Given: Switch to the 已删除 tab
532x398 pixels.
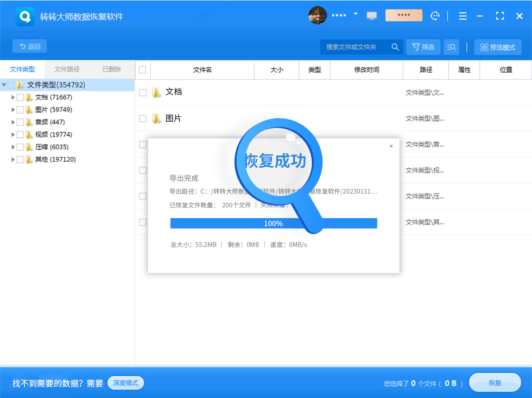Looking at the screenshot, I should tap(111, 69).
